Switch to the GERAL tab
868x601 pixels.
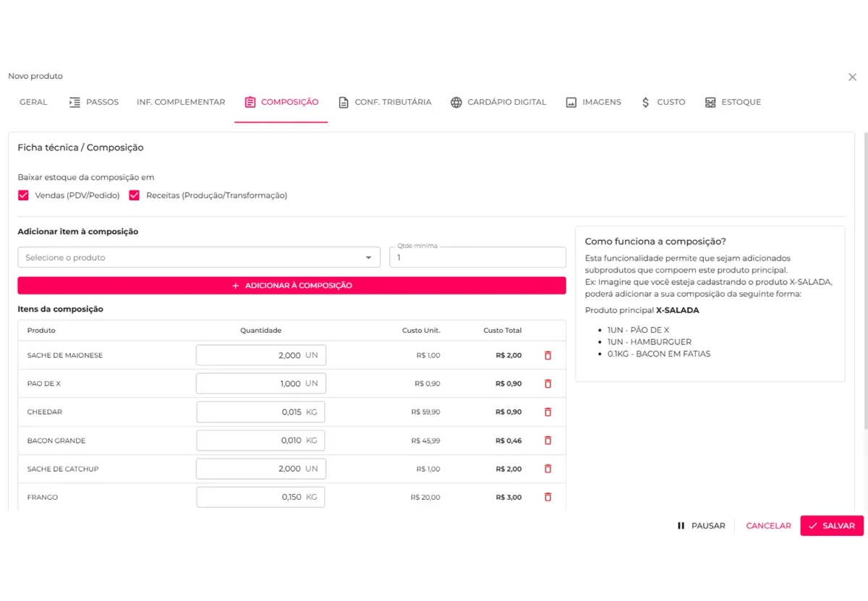coord(33,102)
